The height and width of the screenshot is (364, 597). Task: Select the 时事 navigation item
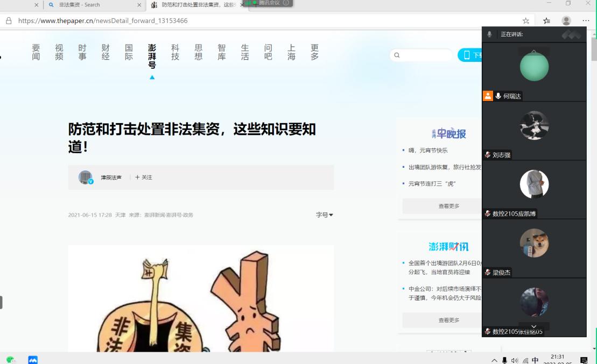click(82, 52)
